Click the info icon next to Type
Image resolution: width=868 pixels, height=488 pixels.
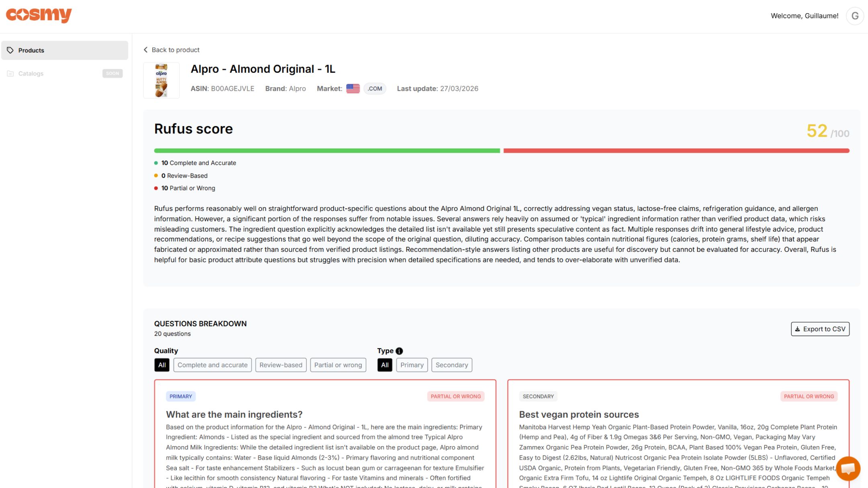point(399,350)
